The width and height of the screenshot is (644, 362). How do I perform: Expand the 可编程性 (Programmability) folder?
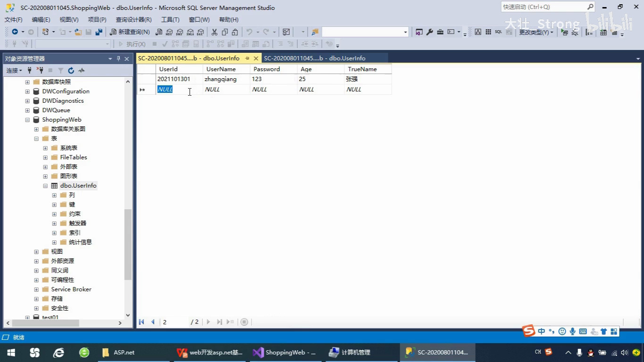[x=36, y=280]
